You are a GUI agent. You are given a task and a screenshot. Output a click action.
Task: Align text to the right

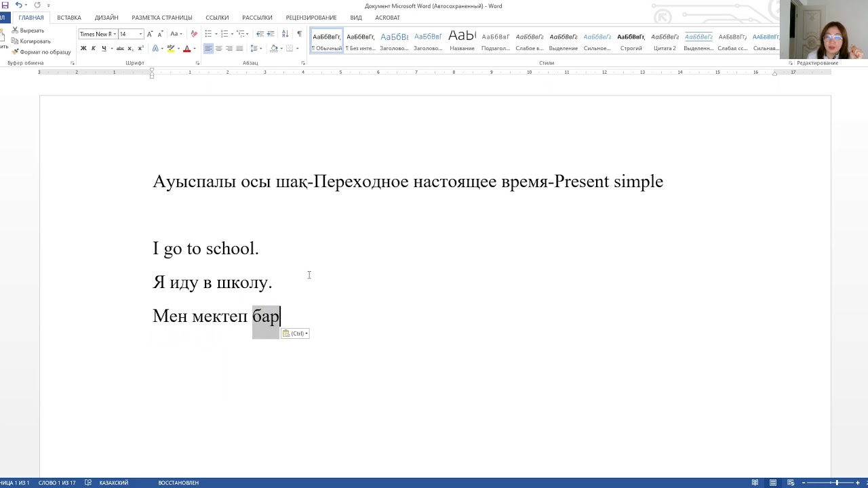pyautogui.click(x=229, y=48)
